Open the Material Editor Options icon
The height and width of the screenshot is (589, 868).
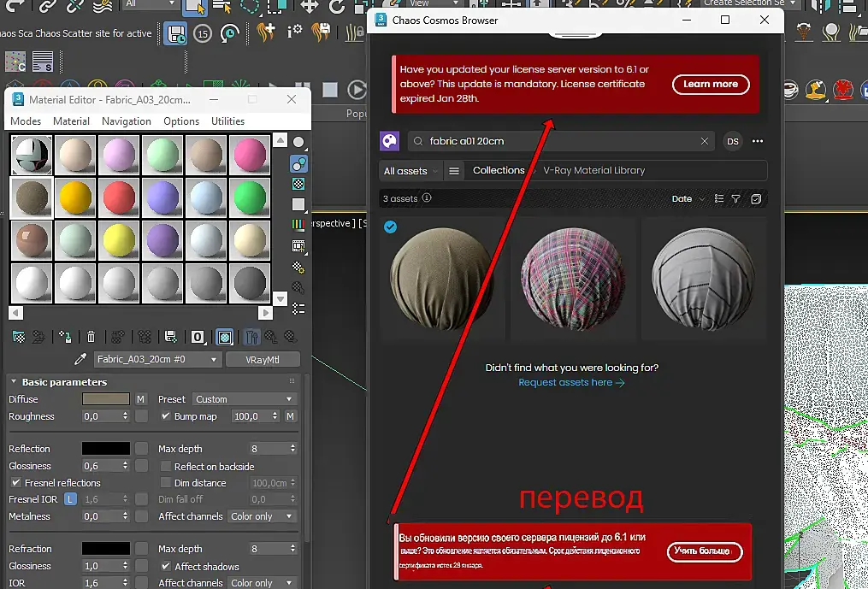298,268
